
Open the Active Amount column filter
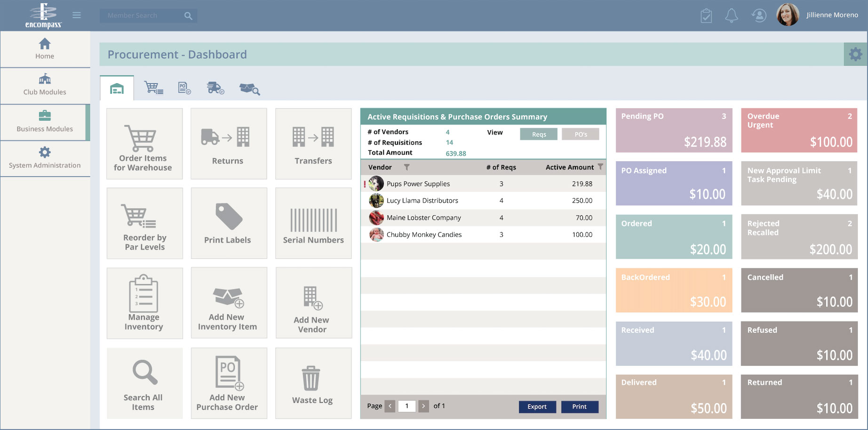[x=600, y=167]
